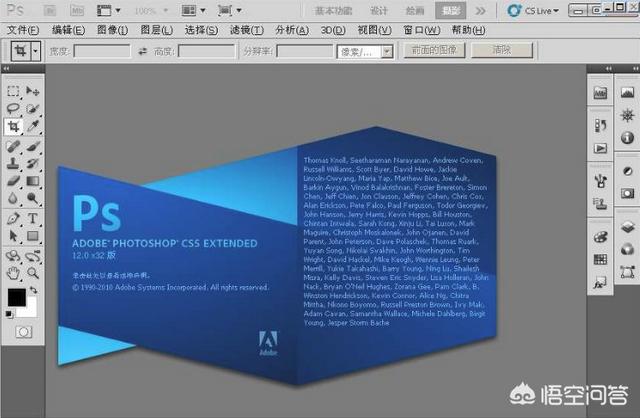Select the Blur tool
The width and height of the screenshot is (640, 418).
click(x=13, y=198)
